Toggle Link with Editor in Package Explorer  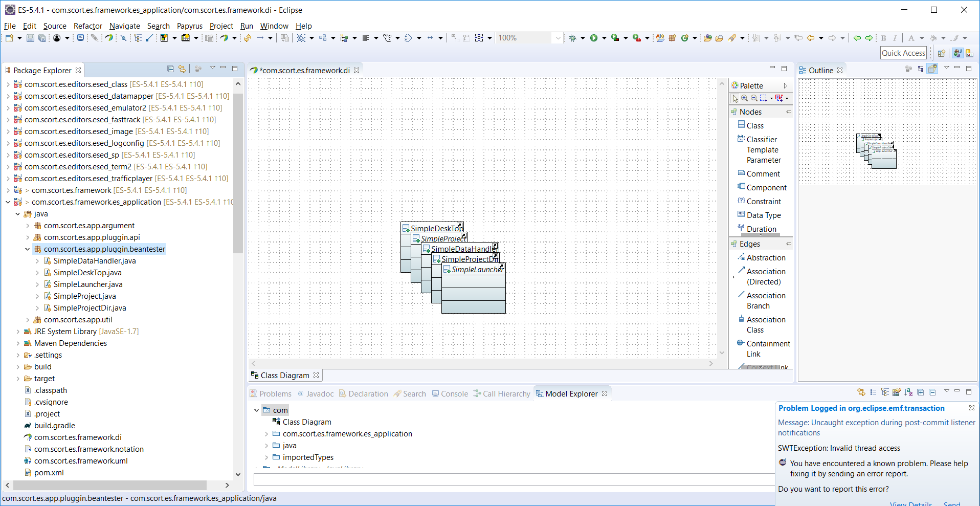click(182, 69)
